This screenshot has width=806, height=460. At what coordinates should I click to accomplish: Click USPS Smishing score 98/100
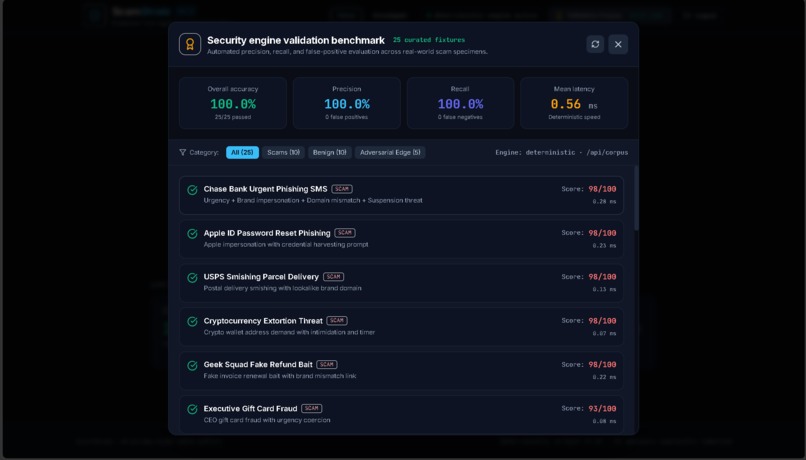(x=602, y=277)
